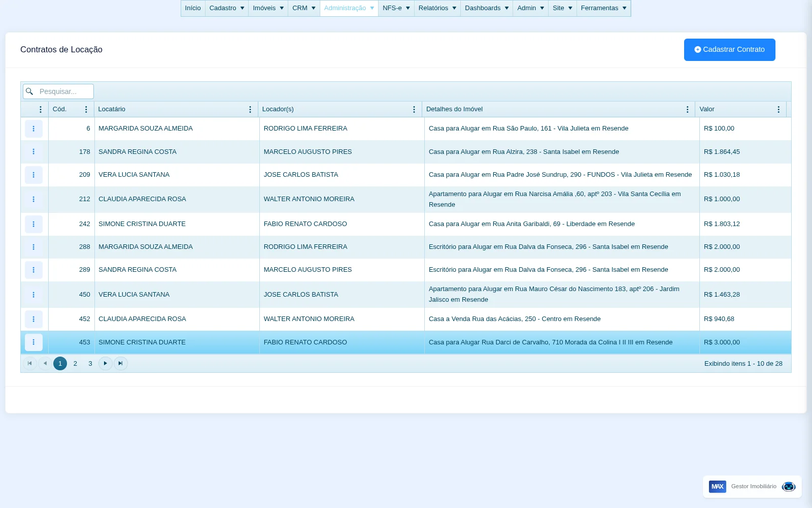Click value R$ 100,00
Screen dimensions: 812x508
719,129
